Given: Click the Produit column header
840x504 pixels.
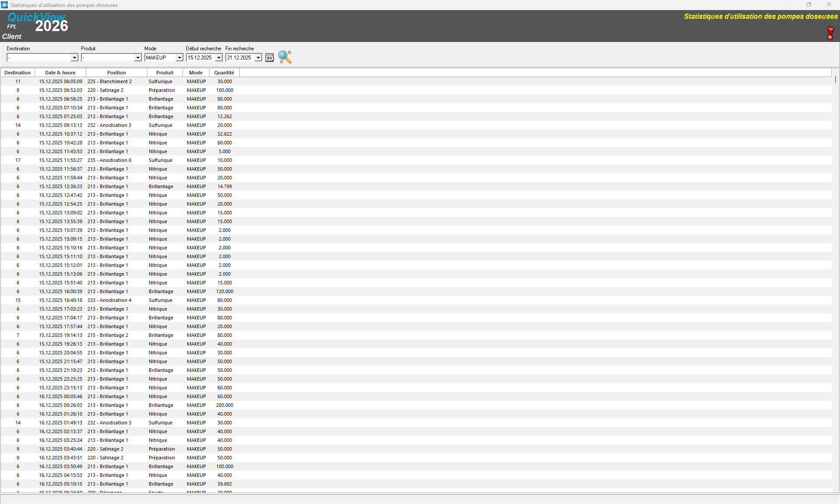Looking at the screenshot, I should click(164, 73).
